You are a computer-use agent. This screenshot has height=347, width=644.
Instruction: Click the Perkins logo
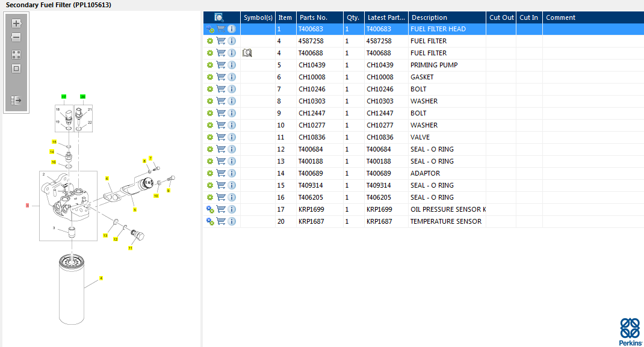tap(630, 331)
